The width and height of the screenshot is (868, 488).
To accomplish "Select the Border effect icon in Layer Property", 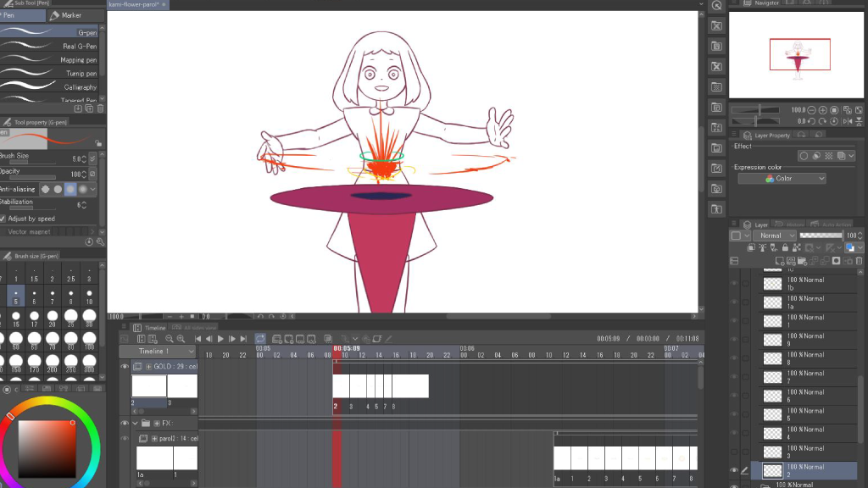I will pos(803,156).
